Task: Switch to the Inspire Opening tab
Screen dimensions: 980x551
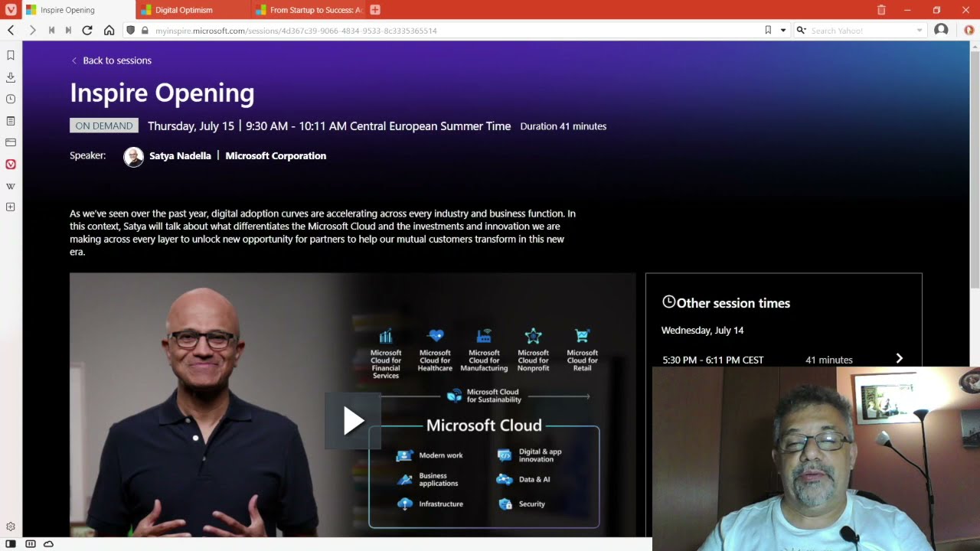Action: tap(80, 10)
